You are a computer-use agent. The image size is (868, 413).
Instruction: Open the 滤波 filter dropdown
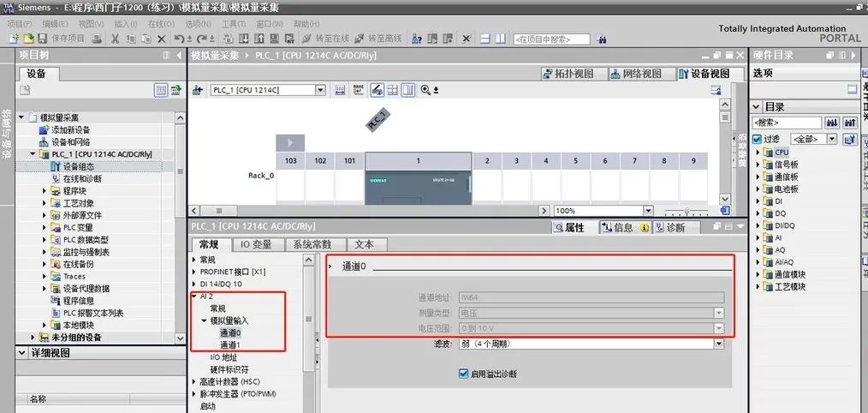coord(718,344)
